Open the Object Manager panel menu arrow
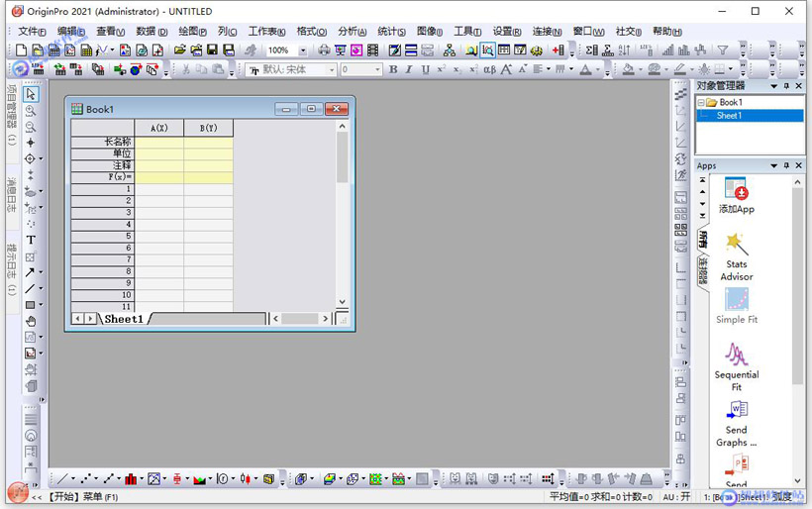 tap(774, 86)
